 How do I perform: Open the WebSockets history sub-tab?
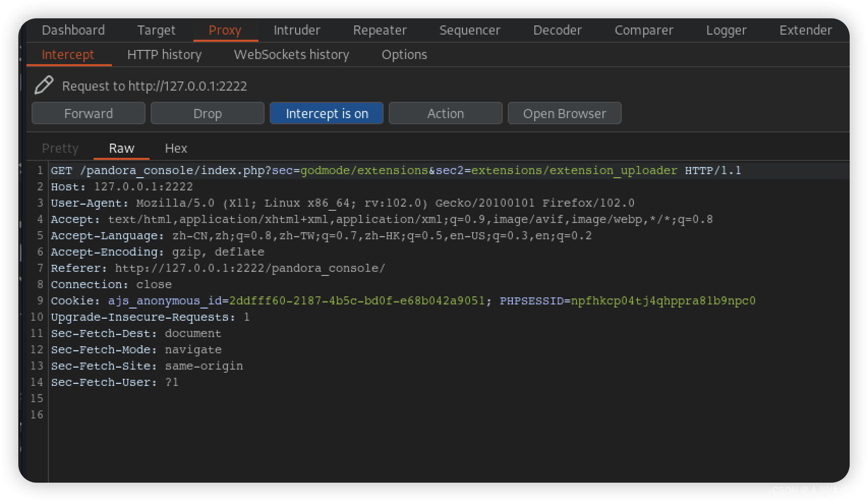click(x=292, y=54)
